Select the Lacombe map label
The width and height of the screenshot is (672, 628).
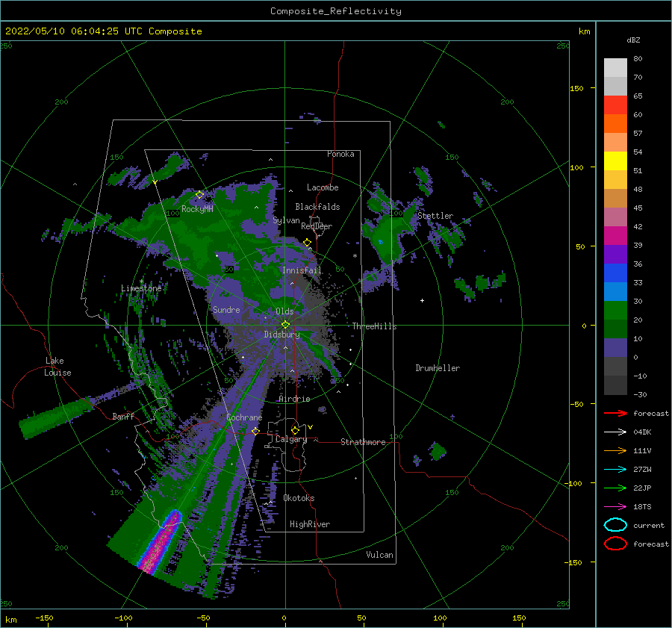pyautogui.click(x=323, y=187)
